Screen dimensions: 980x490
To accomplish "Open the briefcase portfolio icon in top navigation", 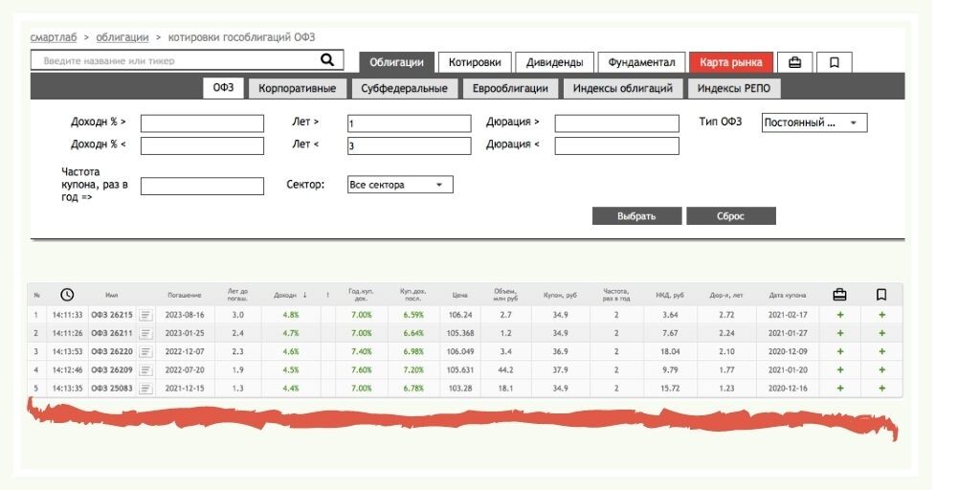I will (795, 62).
